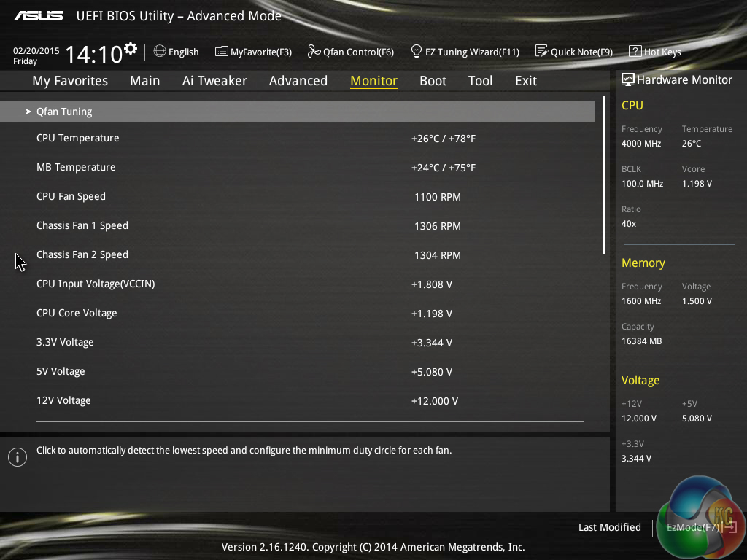Click the 1304 RPM value
This screenshot has height=560, width=747.
pos(438,255)
